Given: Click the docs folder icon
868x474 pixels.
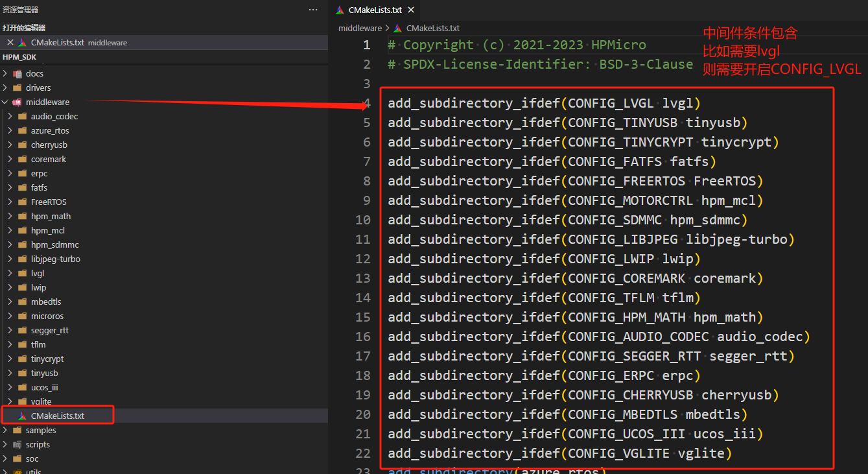Looking at the screenshot, I should pos(18,73).
